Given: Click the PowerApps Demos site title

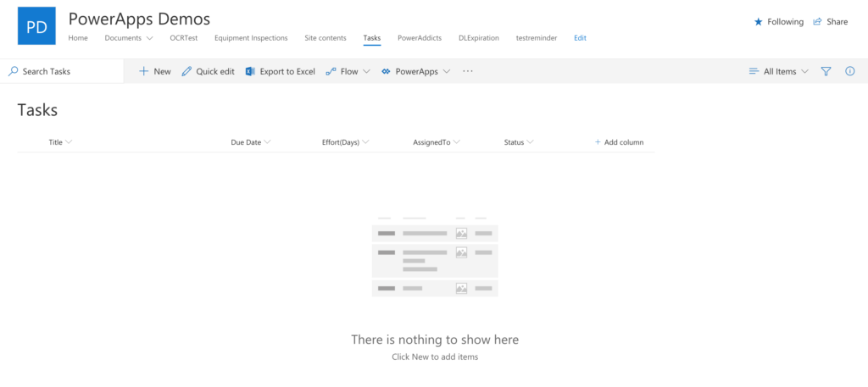Looking at the screenshot, I should click(x=140, y=19).
